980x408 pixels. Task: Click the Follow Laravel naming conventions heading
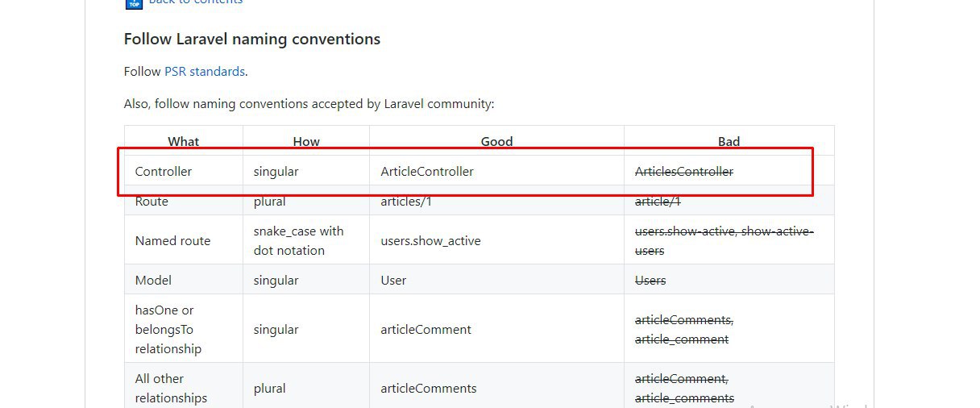(x=252, y=39)
